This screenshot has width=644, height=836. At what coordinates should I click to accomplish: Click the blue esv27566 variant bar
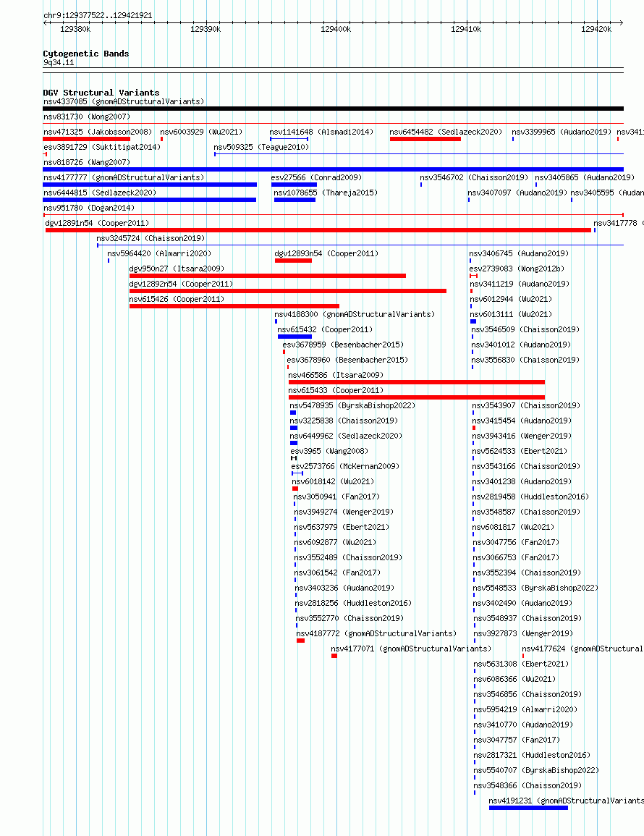point(294,185)
